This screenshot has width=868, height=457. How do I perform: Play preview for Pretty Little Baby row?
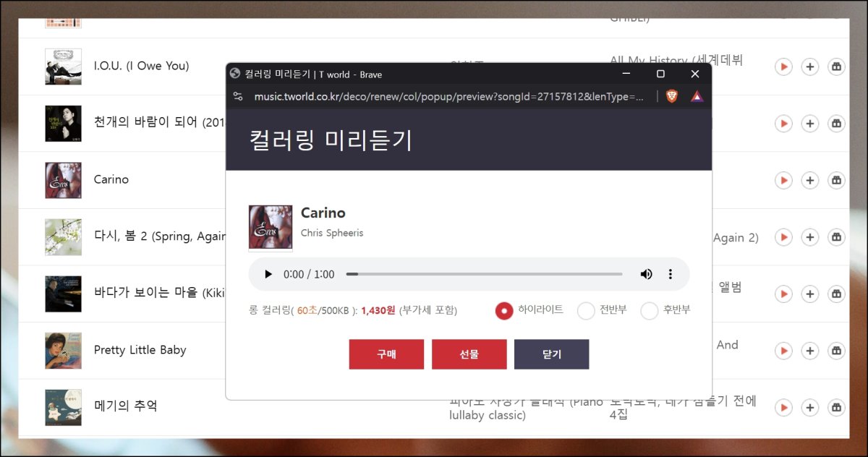(783, 351)
